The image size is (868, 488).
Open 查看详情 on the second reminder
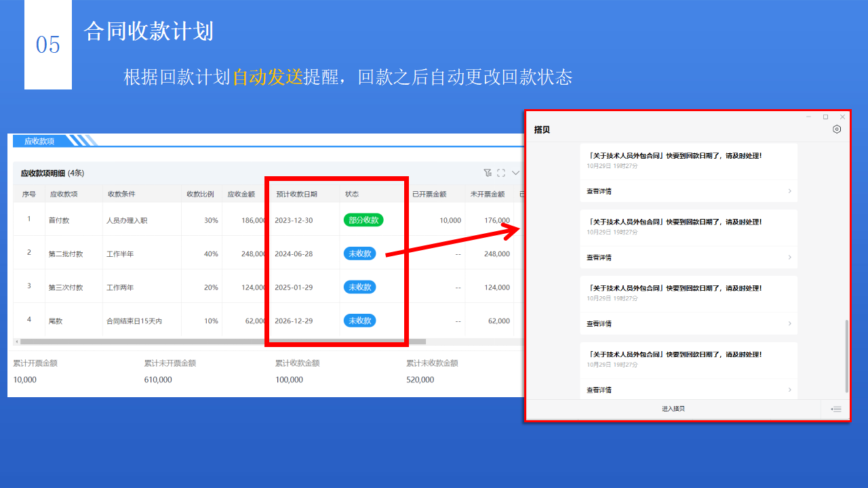(599, 257)
